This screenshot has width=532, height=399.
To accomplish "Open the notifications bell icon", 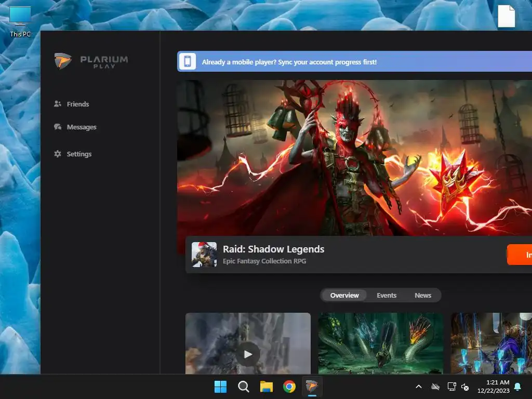I will pyautogui.click(x=518, y=387).
